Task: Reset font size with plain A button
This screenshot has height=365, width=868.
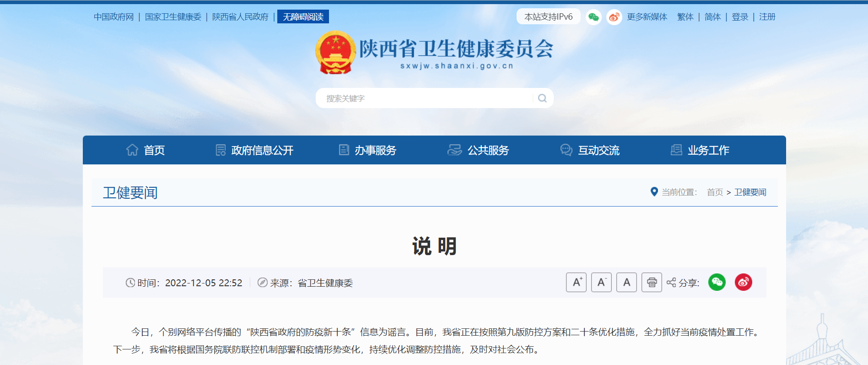Action: point(626,282)
